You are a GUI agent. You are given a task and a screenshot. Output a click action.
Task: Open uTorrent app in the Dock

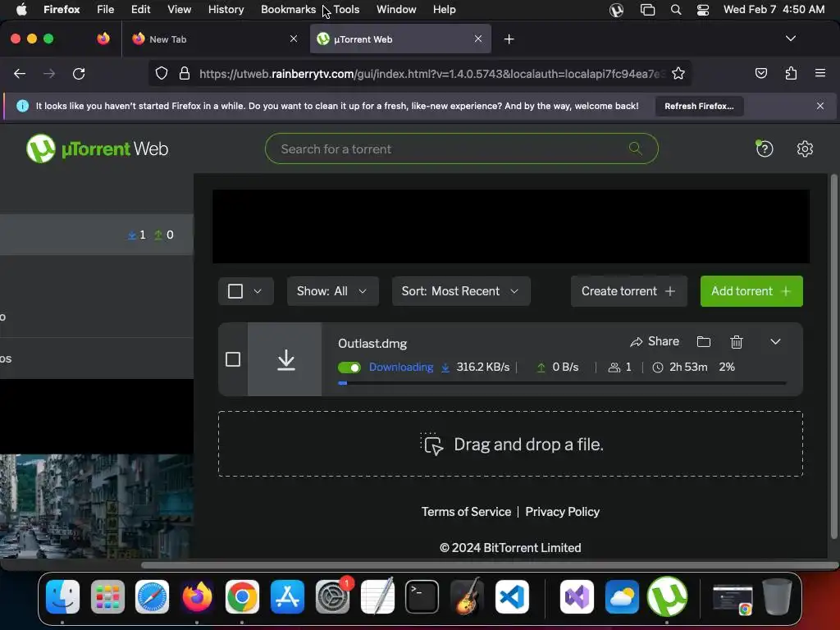click(667, 596)
